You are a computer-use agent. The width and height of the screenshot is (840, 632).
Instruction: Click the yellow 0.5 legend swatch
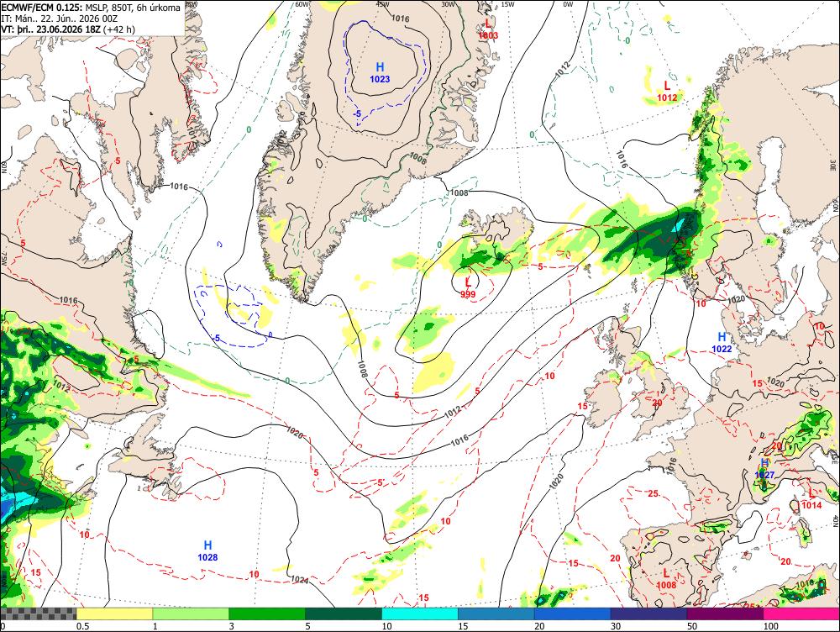click(114, 614)
